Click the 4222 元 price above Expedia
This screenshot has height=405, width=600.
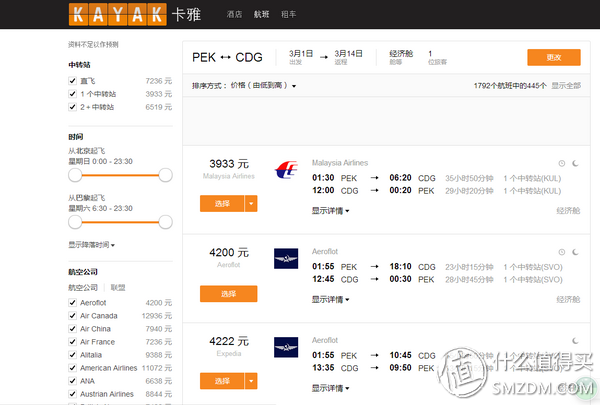tap(229, 341)
